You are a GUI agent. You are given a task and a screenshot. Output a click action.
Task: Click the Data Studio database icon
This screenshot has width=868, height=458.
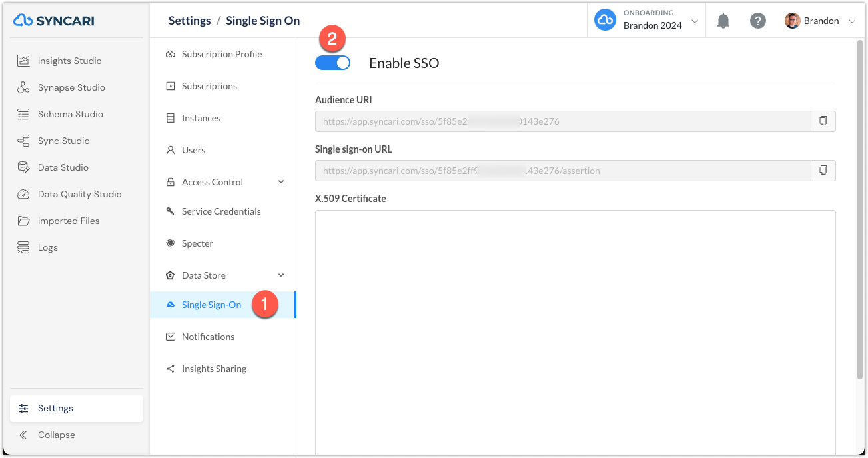coord(23,167)
